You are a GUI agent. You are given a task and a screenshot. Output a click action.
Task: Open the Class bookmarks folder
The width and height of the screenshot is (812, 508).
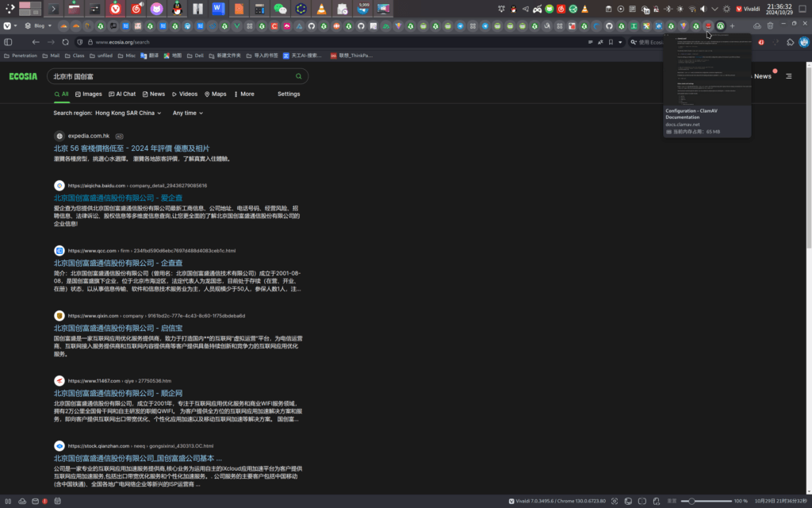[x=75, y=56]
